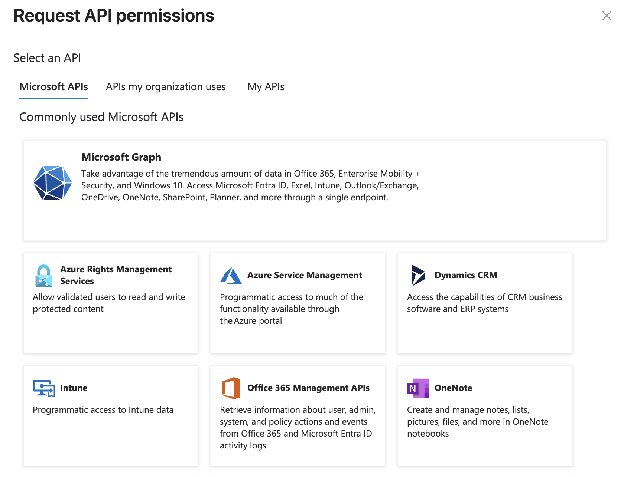Choose the OneNote API title
Screen dimensions: 624x477
453,388
